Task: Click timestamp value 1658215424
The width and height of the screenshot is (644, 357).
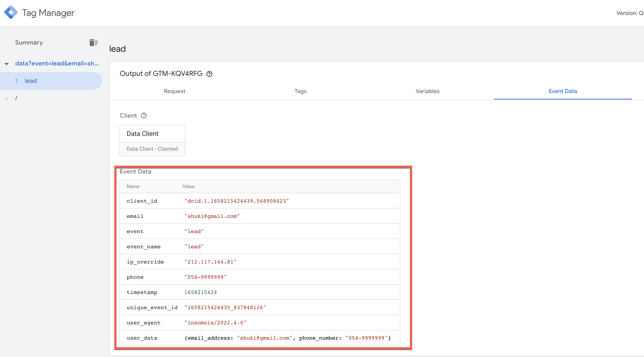Action: point(201,292)
